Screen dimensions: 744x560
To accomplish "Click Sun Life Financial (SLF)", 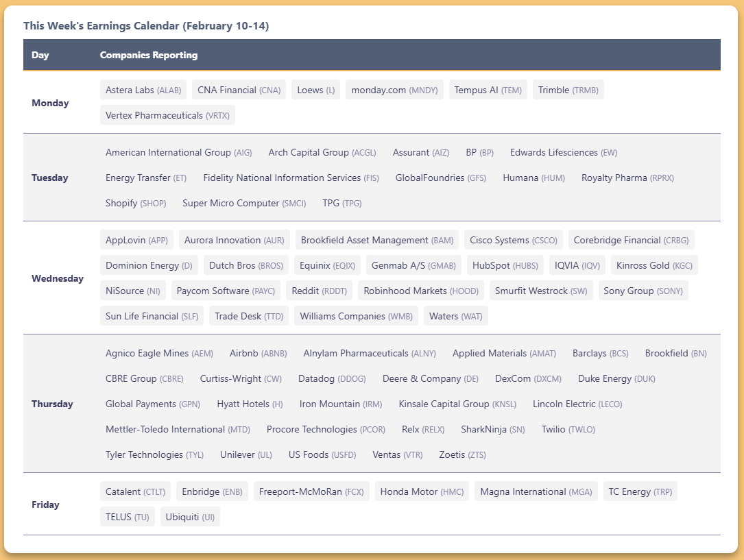I will pyautogui.click(x=152, y=316).
